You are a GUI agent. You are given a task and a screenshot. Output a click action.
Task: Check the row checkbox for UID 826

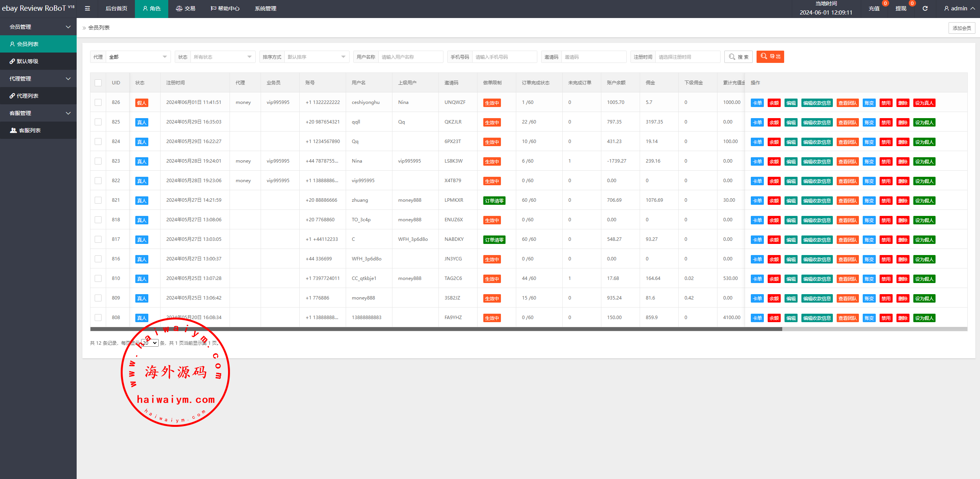tap(98, 102)
